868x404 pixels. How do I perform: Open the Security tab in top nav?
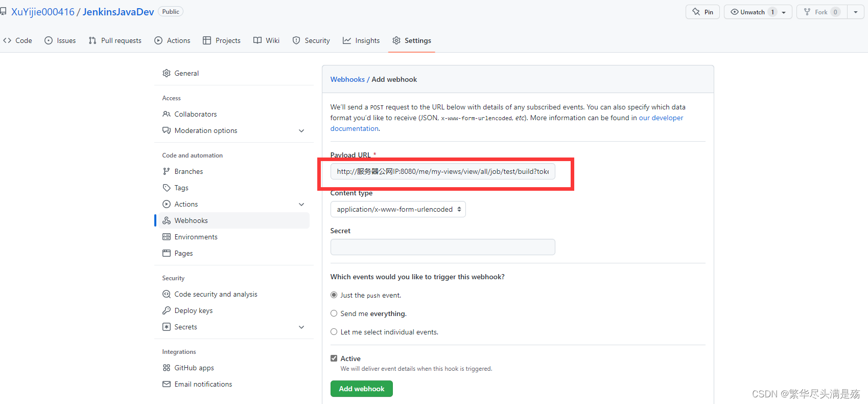point(311,40)
